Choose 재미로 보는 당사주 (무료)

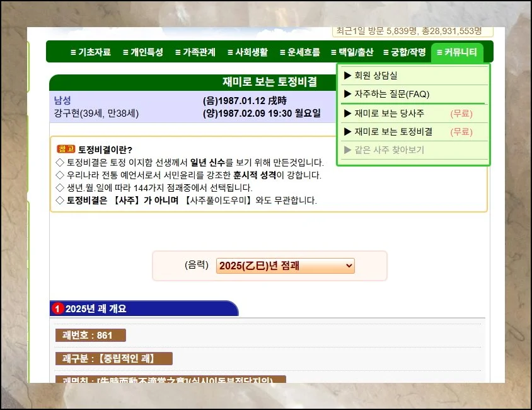(x=389, y=114)
